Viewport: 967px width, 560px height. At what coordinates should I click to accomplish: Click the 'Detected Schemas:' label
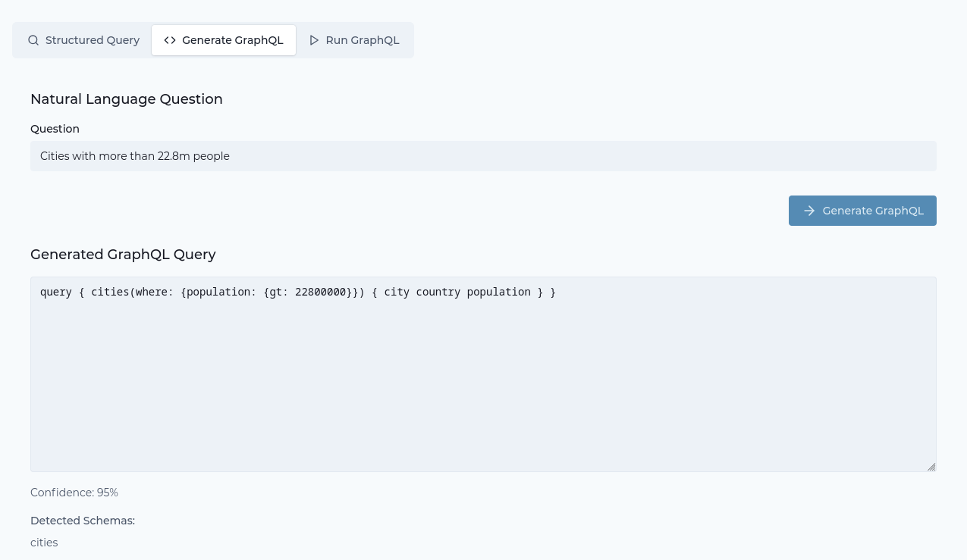point(83,521)
